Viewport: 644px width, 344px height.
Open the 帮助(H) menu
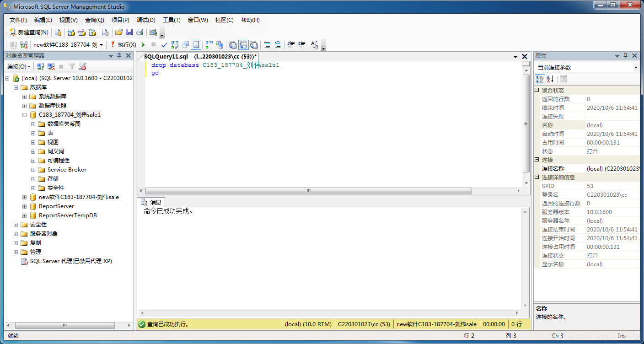pyautogui.click(x=250, y=20)
